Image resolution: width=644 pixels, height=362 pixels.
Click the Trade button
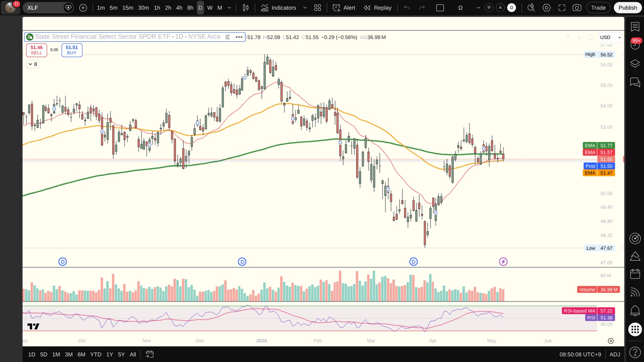(x=599, y=8)
